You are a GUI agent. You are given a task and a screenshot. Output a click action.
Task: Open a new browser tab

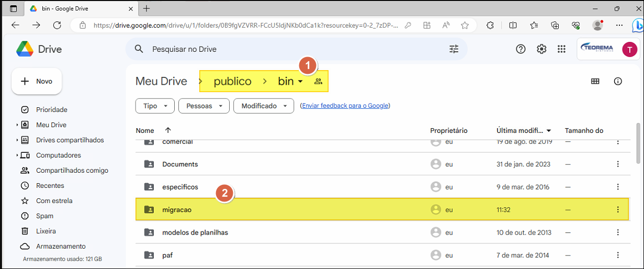click(146, 8)
